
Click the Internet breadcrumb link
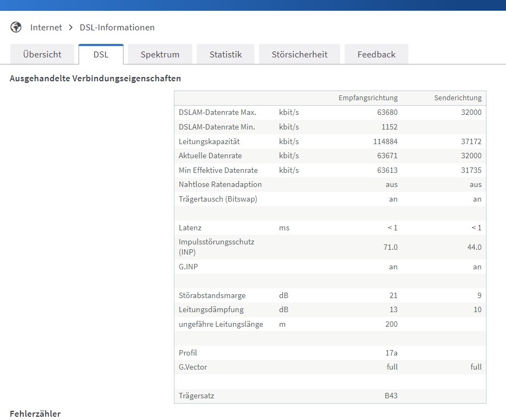(46, 27)
